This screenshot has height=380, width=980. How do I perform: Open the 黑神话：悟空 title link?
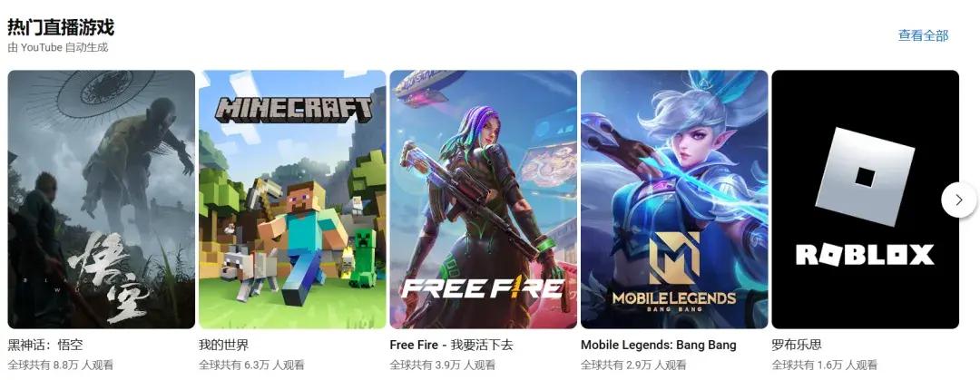click(x=45, y=345)
